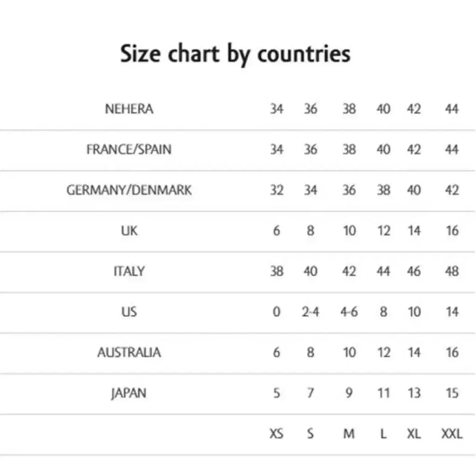This screenshot has width=476, height=476.
Task: Click the M size column label
Action: click(349, 434)
